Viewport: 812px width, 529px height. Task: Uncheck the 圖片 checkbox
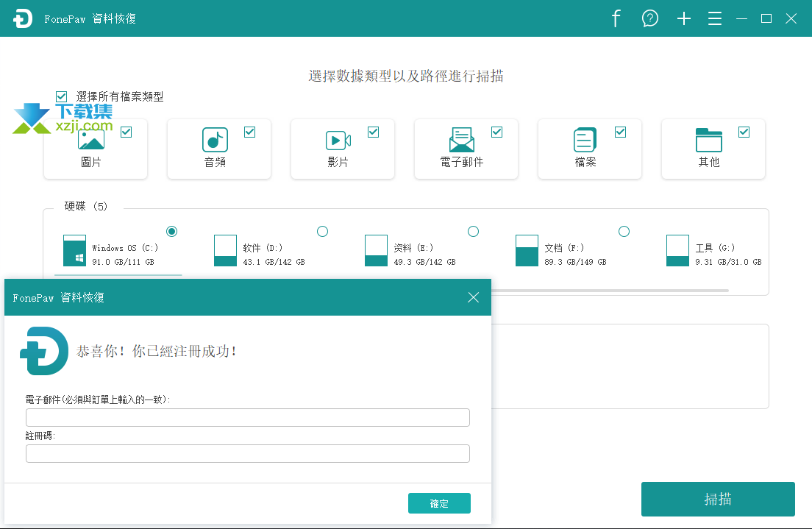(x=126, y=132)
